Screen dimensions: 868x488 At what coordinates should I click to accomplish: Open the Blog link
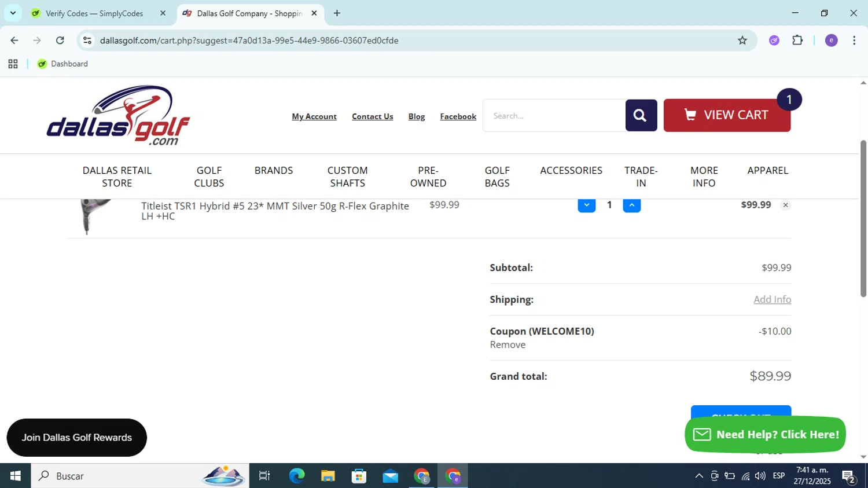[417, 116]
